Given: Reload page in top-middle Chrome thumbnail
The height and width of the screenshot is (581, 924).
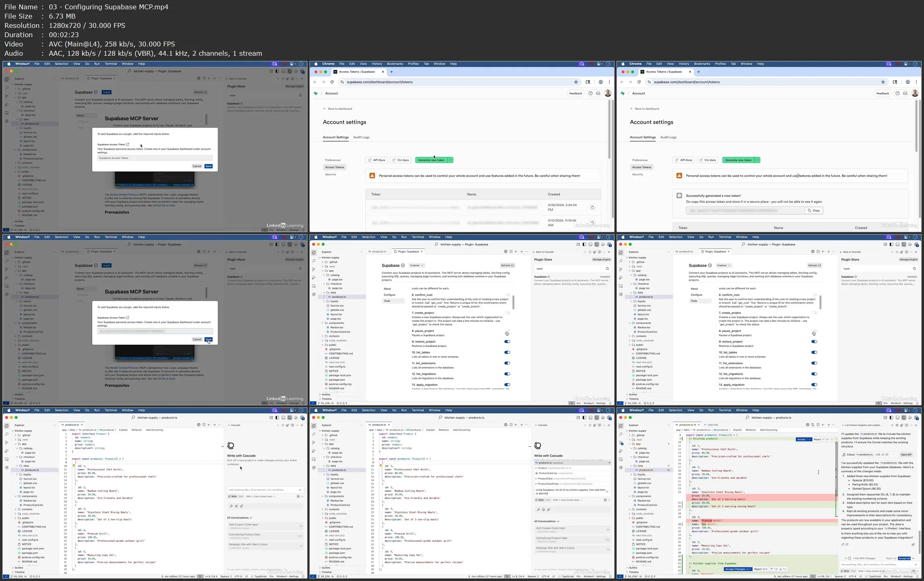Looking at the screenshot, I should tap(332, 82).
